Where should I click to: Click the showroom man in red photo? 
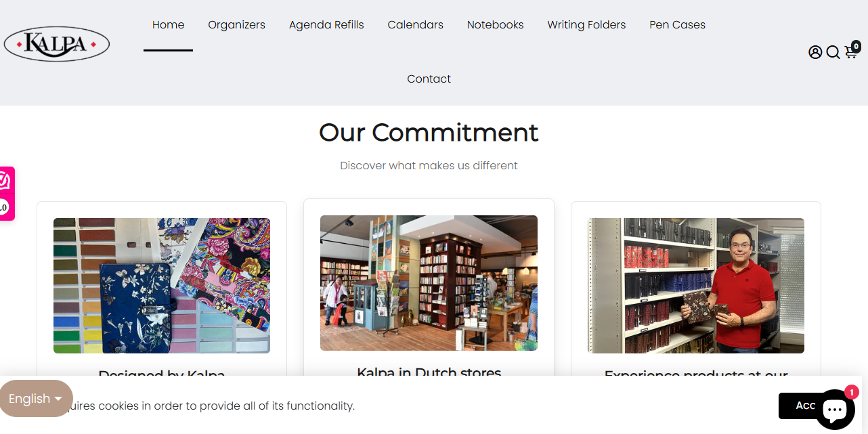tap(696, 286)
